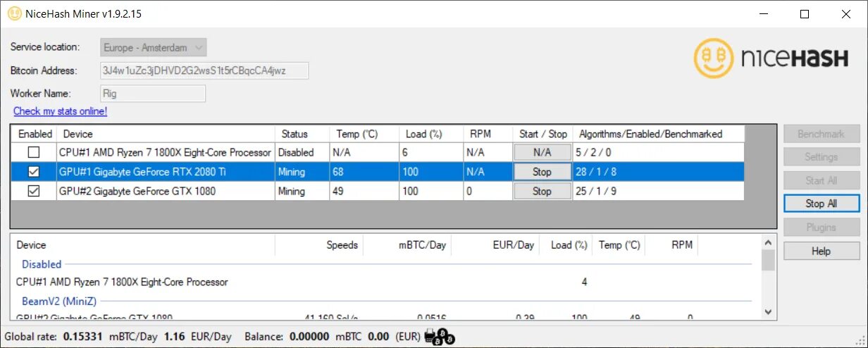The height and width of the screenshot is (348, 868).
Task: Open the Service location dropdown
Action: click(154, 48)
